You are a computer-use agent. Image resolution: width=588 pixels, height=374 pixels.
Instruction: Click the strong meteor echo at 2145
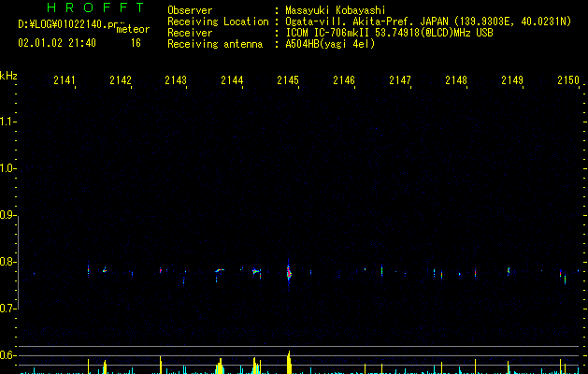288,273
